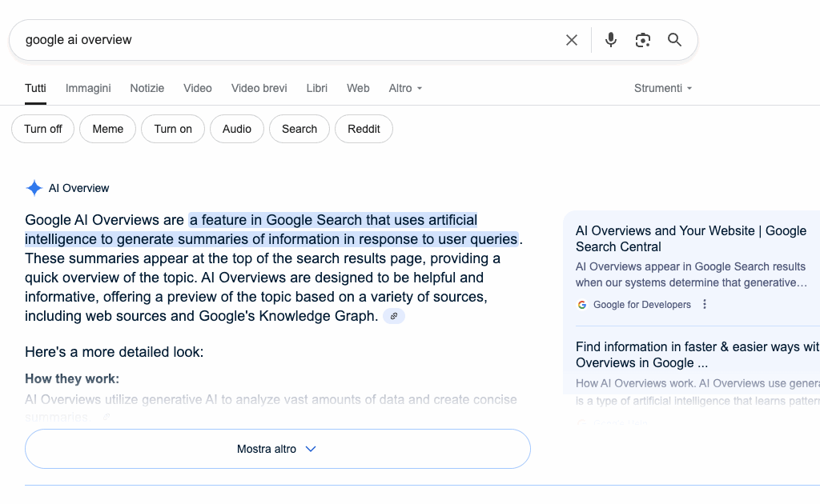Select the Turn off filter chip
This screenshot has height=504, width=820.
pos(43,129)
